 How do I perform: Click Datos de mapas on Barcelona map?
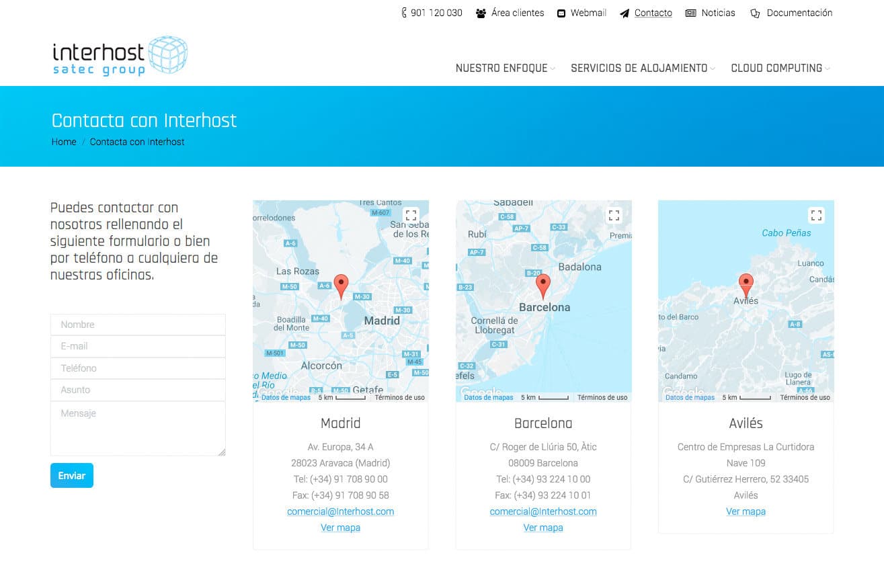pyautogui.click(x=489, y=397)
